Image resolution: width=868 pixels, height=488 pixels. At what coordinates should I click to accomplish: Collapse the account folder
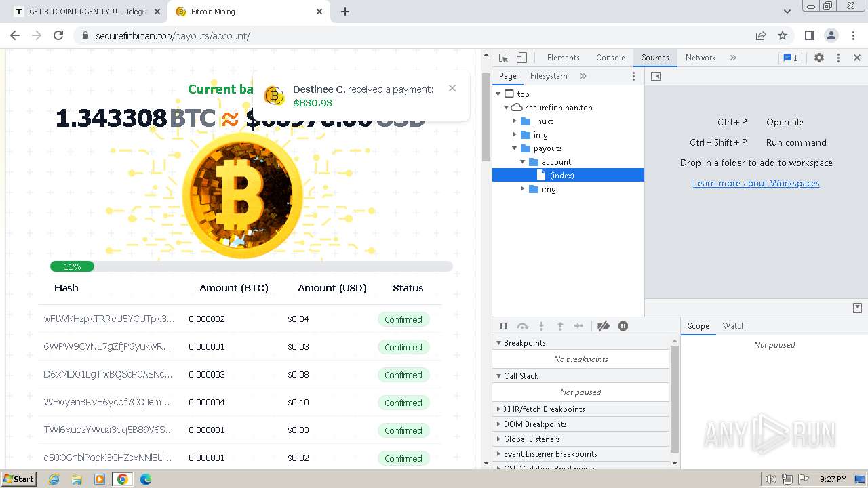(523, 162)
